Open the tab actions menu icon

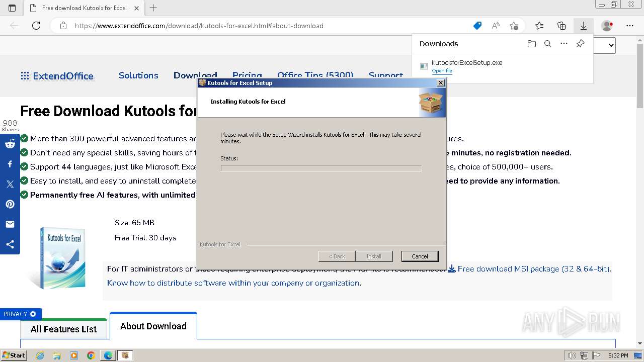coord(12,8)
